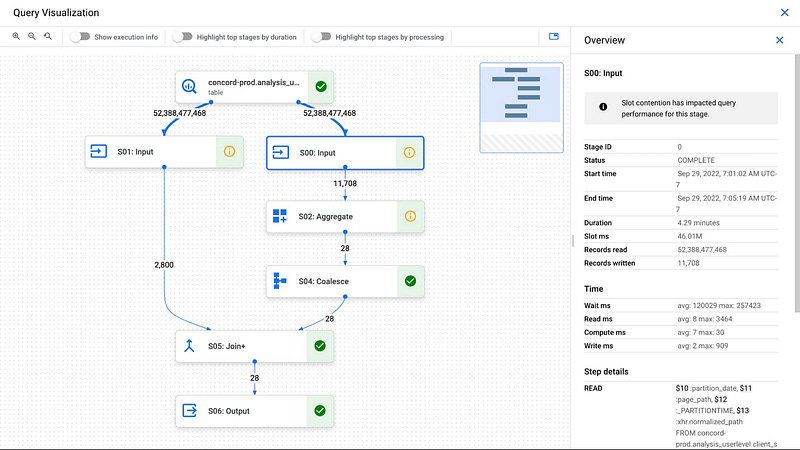The height and width of the screenshot is (450, 800).
Task: Click the 2,800 edge record count
Action: click(164, 265)
